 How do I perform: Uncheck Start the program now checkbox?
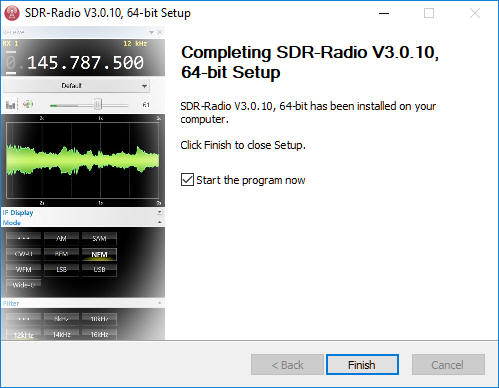[187, 180]
